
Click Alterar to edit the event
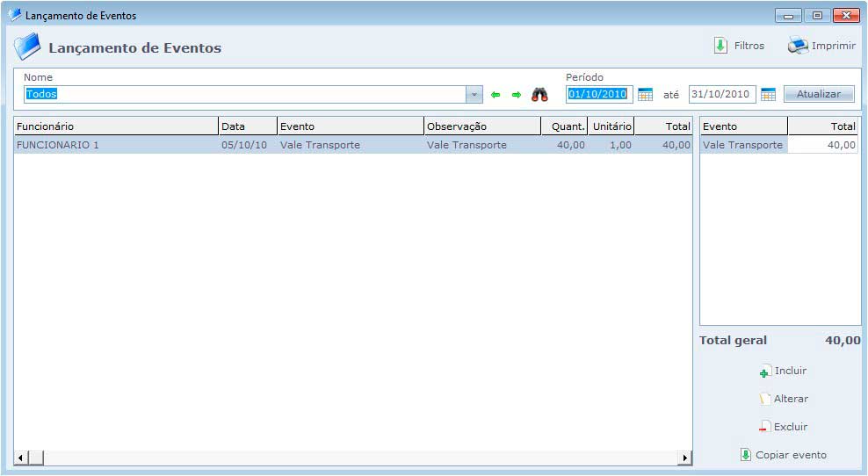pyautogui.click(x=783, y=400)
